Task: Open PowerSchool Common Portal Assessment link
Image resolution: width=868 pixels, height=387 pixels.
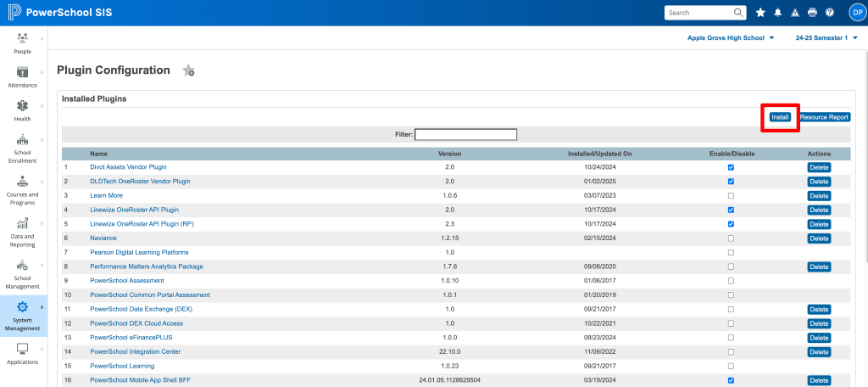Action: coord(150,295)
